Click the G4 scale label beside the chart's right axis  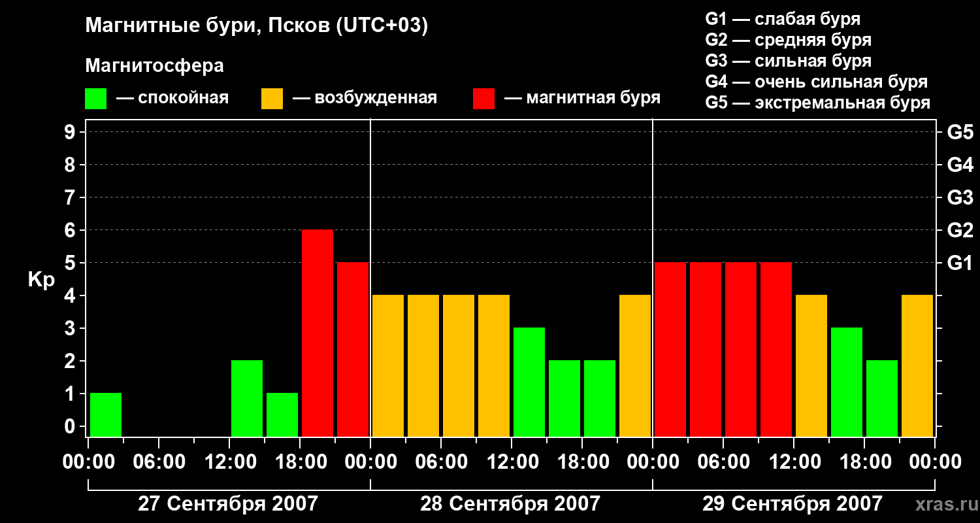click(x=960, y=165)
